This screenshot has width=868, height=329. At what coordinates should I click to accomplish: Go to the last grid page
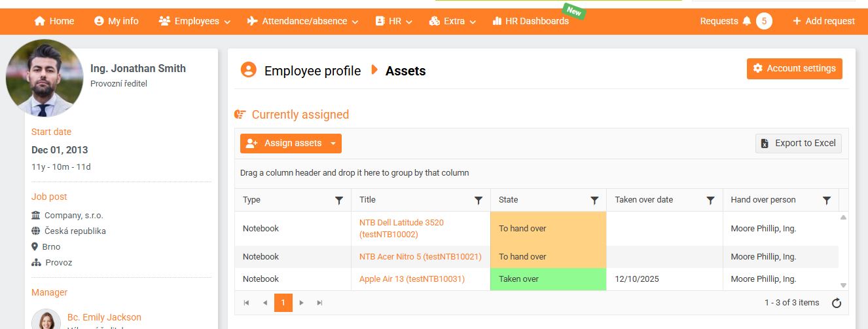pyautogui.click(x=319, y=303)
